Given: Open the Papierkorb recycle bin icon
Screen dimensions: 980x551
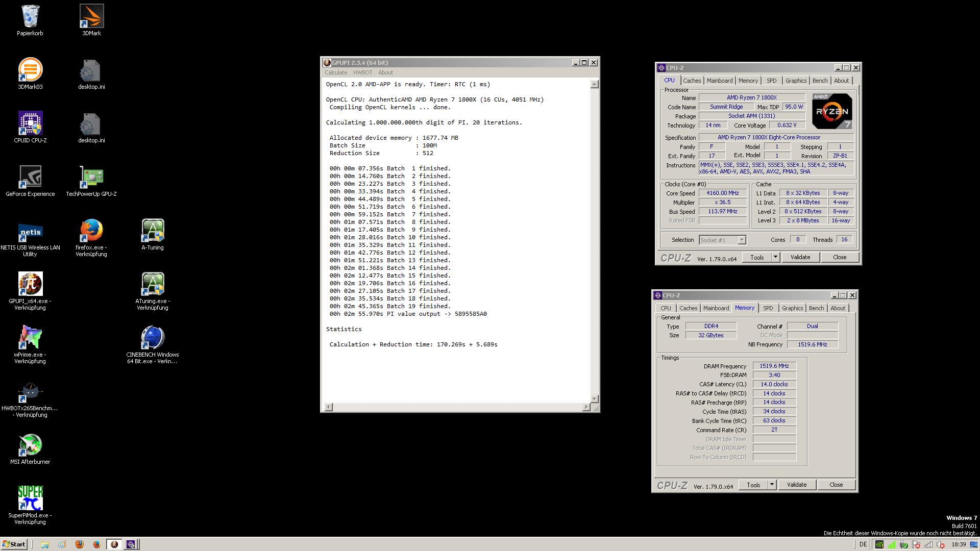Looking at the screenshot, I should pyautogui.click(x=30, y=20).
